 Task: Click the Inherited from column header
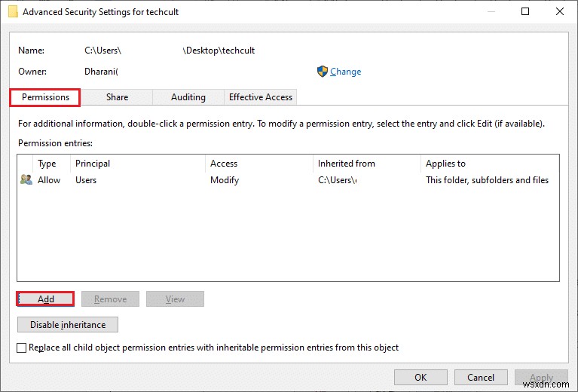click(346, 164)
